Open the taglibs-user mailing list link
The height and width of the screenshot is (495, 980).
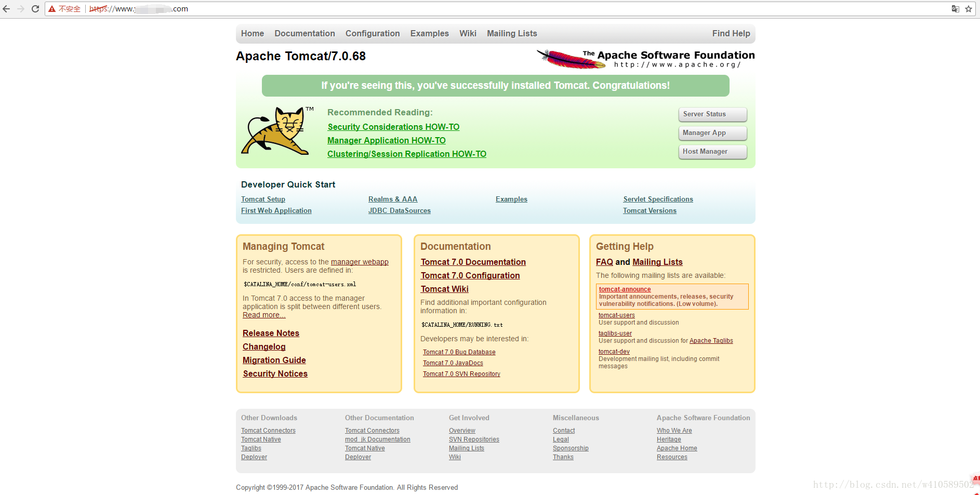(615, 333)
